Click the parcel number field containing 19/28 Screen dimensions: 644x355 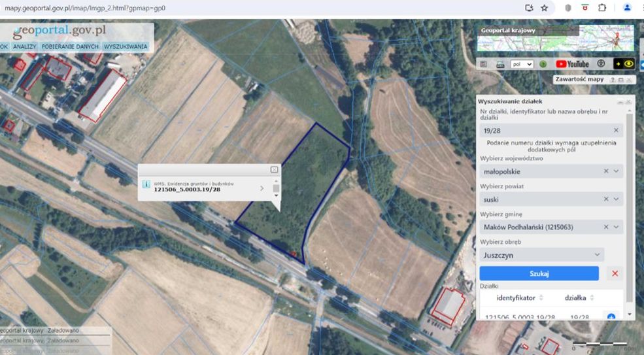coord(546,130)
